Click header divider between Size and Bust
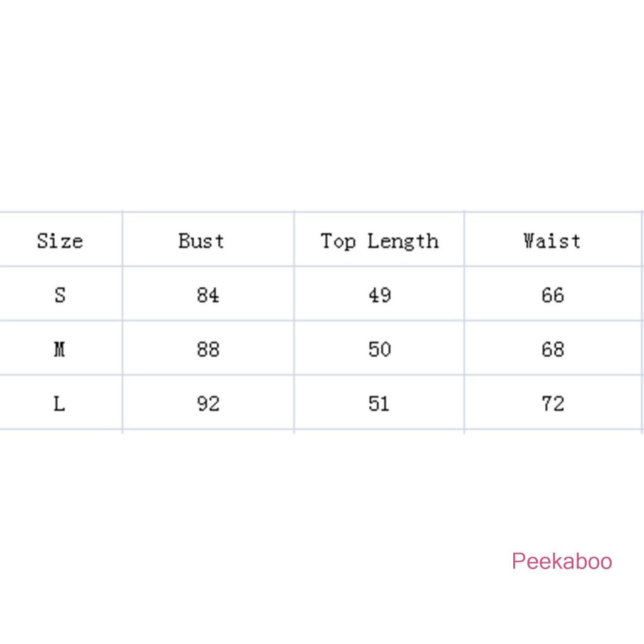The width and height of the screenshot is (644, 644). [123, 240]
